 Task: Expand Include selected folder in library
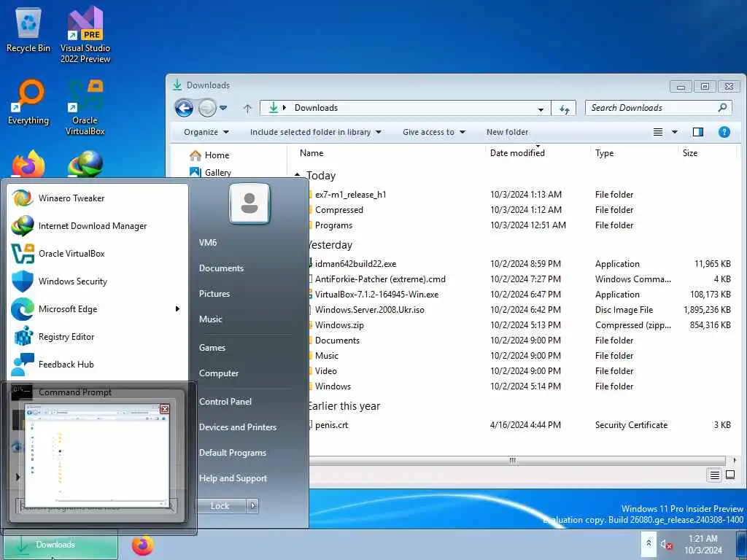(x=316, y=132)
